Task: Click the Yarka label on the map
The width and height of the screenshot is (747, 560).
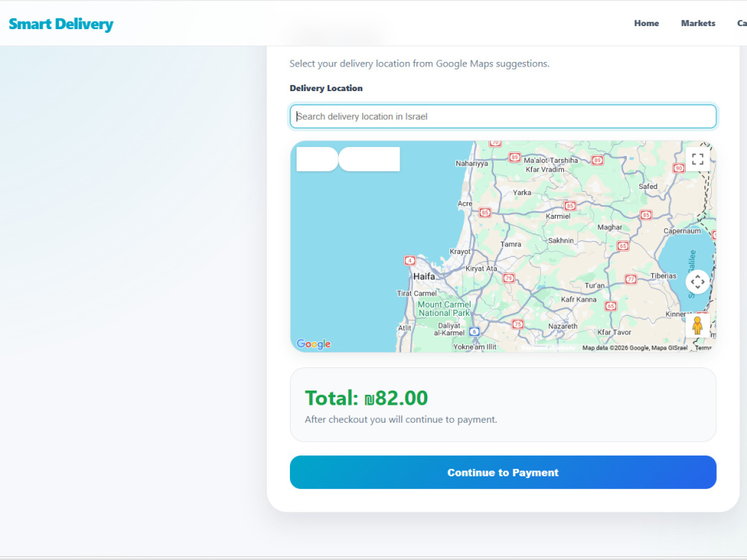Action: pos(522,193)
